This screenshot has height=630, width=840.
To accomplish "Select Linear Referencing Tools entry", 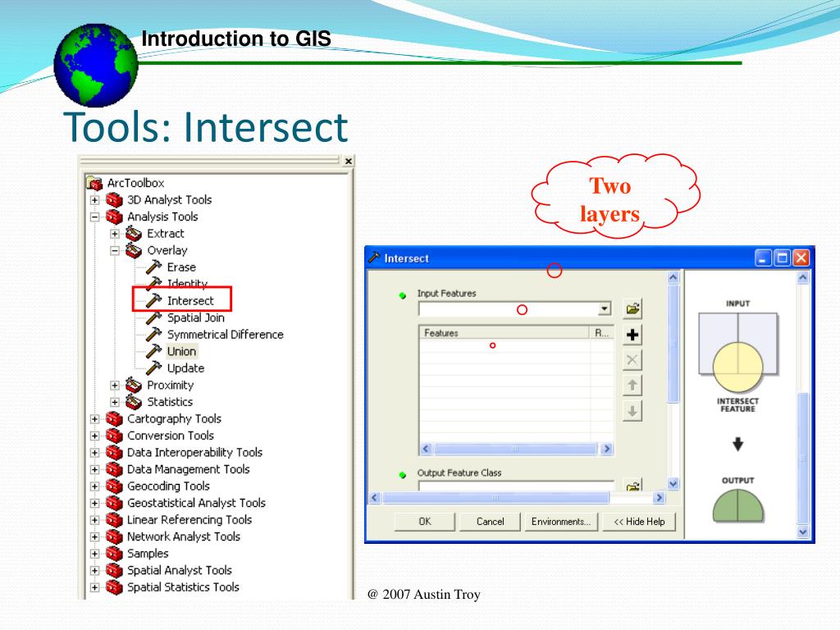I will pyautogui.click(x=189, y=519).
